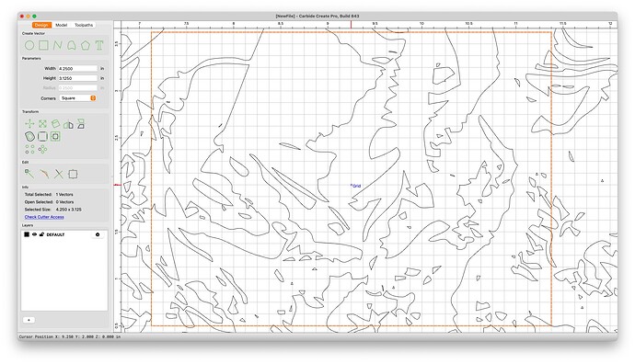Switch to the Model tab

pyautogui.click(x=61, y=25)
